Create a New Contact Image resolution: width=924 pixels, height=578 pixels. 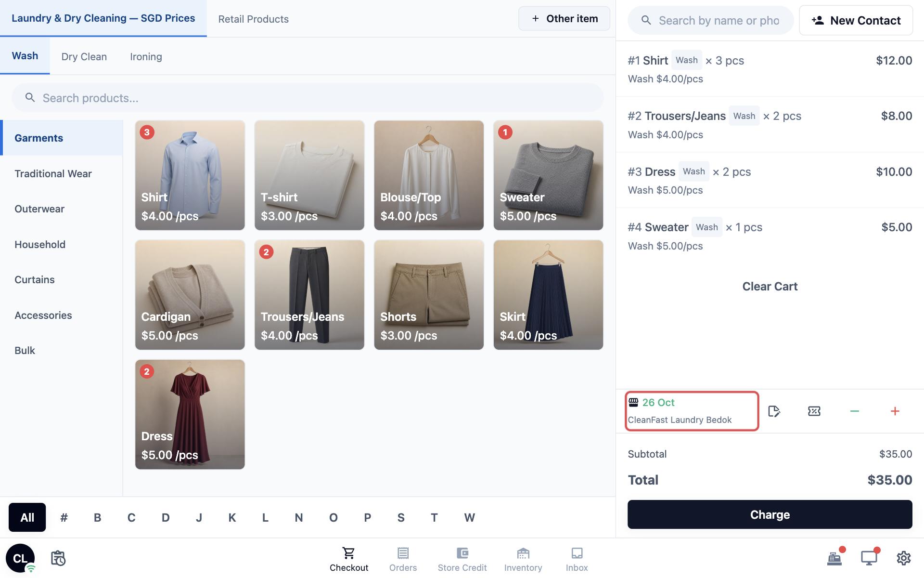click(856, 20)
